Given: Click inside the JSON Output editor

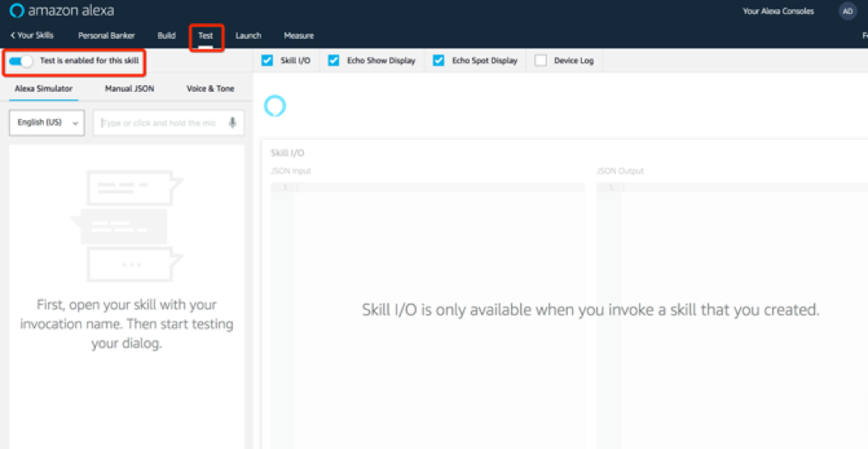Looking at the screenshot, I should 732,316.
